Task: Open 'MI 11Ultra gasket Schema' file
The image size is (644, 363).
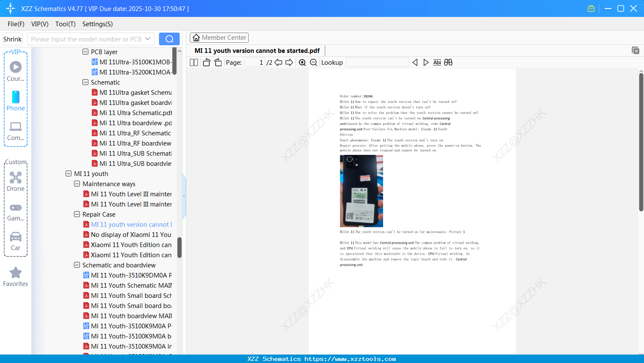Action: click(x=132, y=92)
